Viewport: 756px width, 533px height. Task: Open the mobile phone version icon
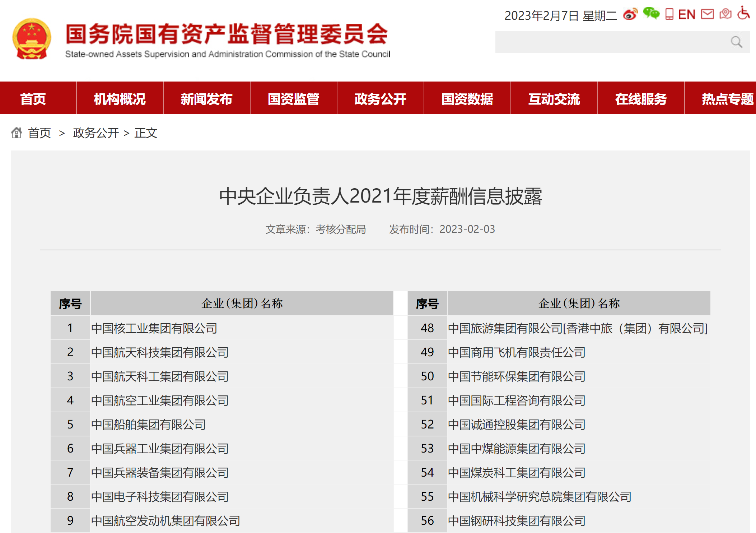[669, 14]
